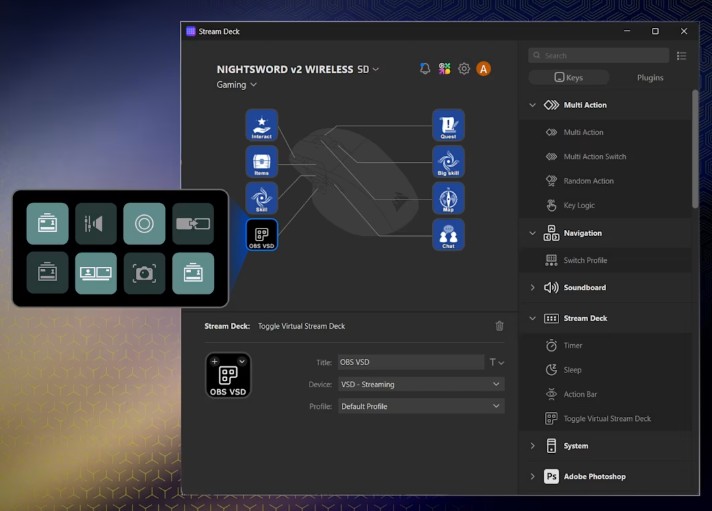Click the plus on key image preview
Image resolution: width=712 pixels, height=511 pixels.
214,362
